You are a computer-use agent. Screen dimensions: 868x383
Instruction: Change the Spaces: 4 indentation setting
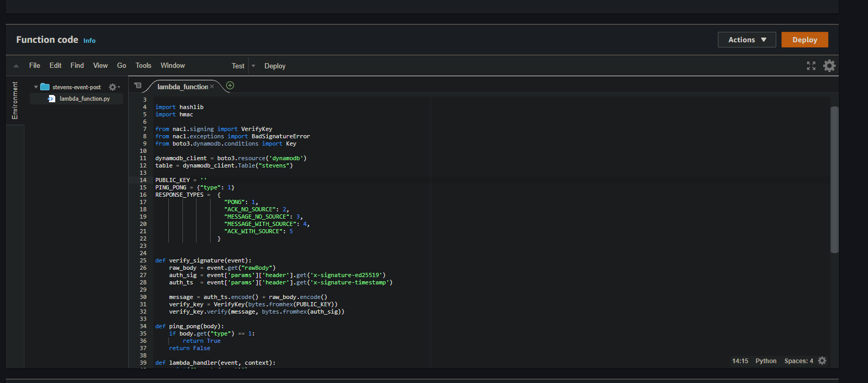point(799,361)
